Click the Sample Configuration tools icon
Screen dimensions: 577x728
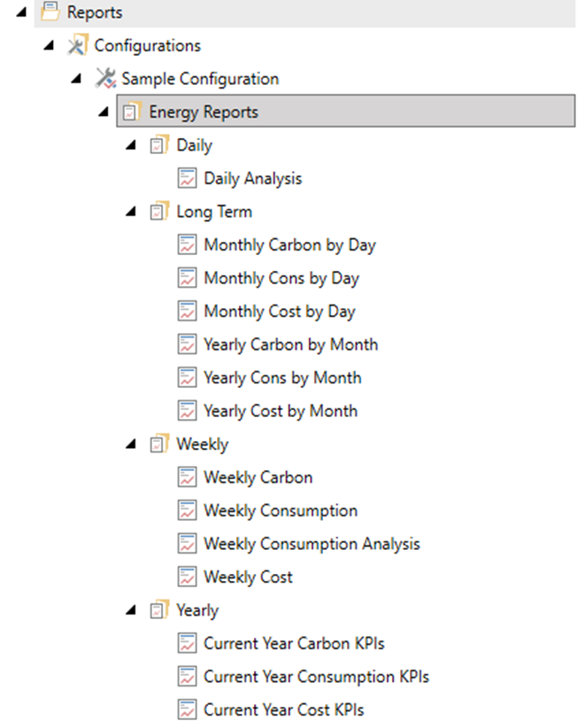click(x=105, y=78)
